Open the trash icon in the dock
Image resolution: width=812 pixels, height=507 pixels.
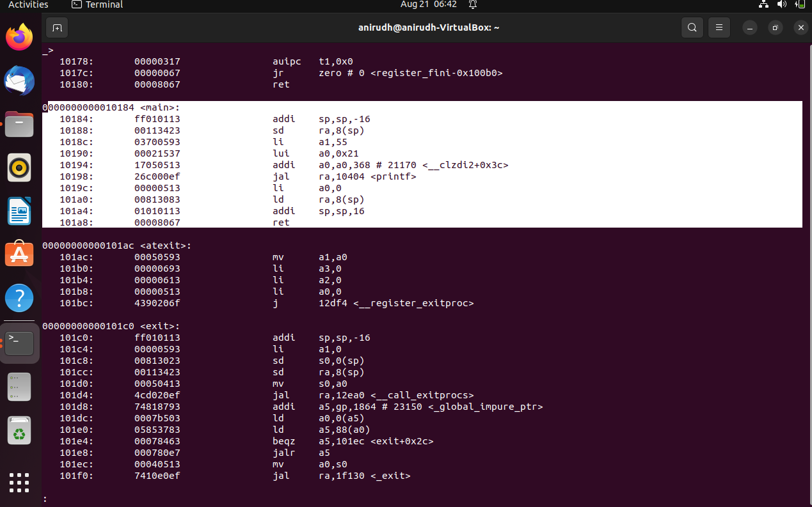19,430
